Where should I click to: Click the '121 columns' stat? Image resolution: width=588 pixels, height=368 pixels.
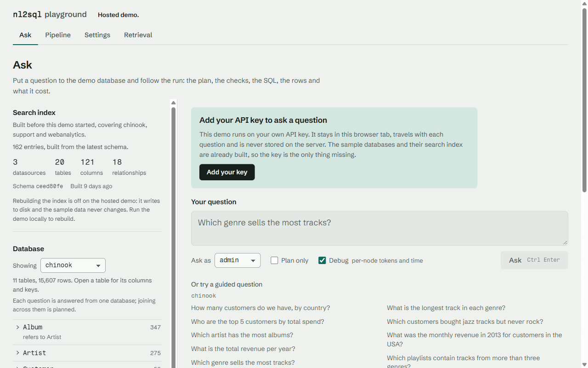coord(91,167)
